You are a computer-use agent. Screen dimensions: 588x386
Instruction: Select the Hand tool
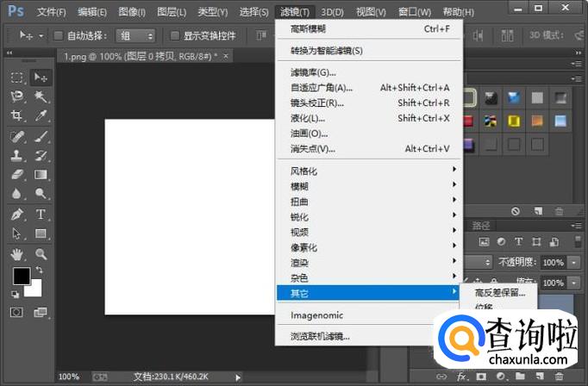pos(17,255)
